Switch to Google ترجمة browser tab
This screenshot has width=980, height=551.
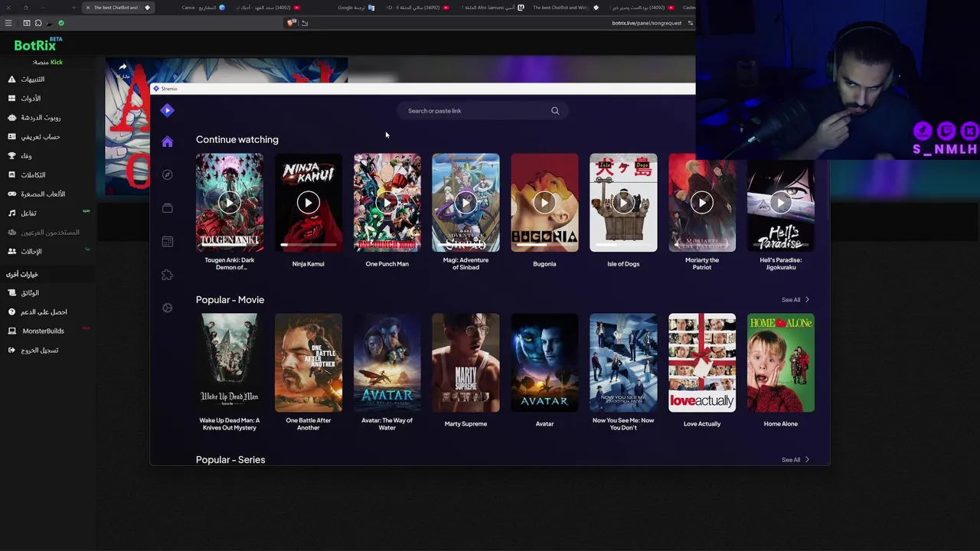coord(356,8)
